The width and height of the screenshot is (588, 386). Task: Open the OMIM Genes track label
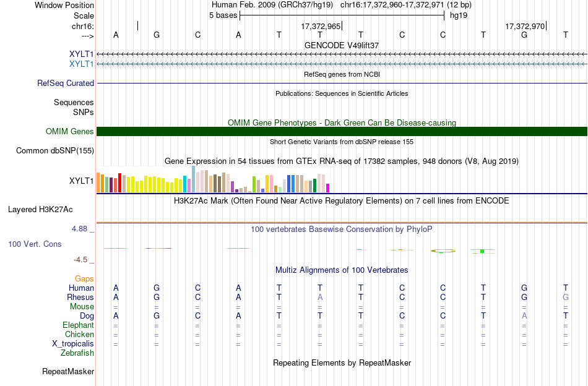pyautogui.click(x=70, y=131)
